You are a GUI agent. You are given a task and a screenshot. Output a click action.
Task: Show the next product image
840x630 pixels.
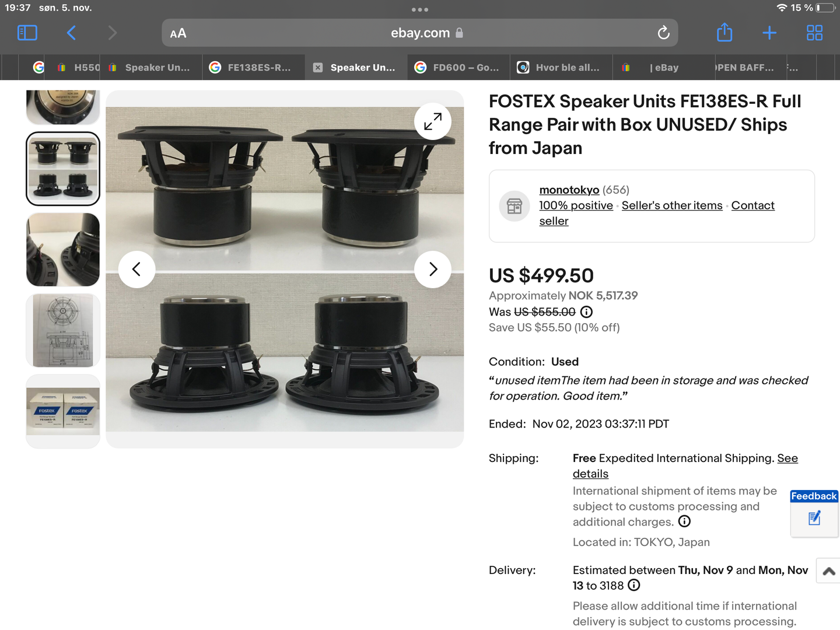pos(433,269)
